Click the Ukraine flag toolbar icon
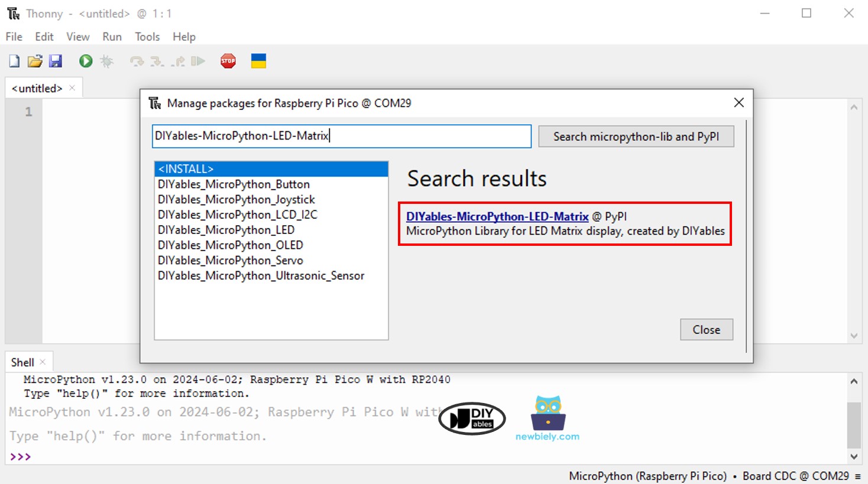The width and height of the screenshot is (868, 484). coord(258,61)
